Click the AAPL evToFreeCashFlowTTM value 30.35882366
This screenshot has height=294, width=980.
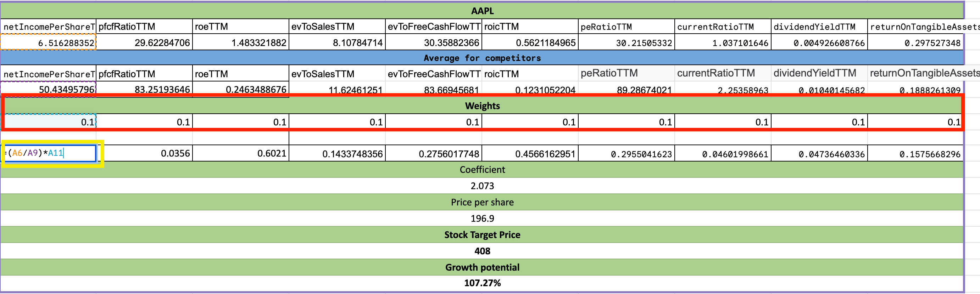[434, 43]
